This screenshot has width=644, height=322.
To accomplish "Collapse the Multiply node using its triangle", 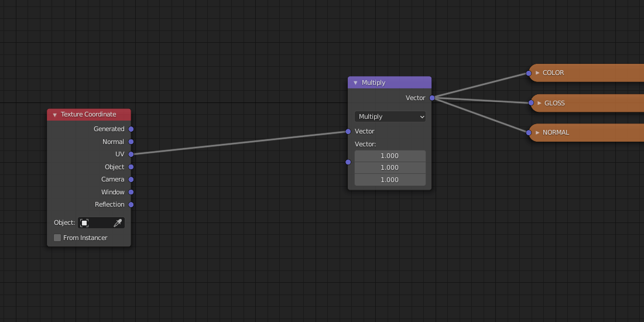I will pos(356,83).
